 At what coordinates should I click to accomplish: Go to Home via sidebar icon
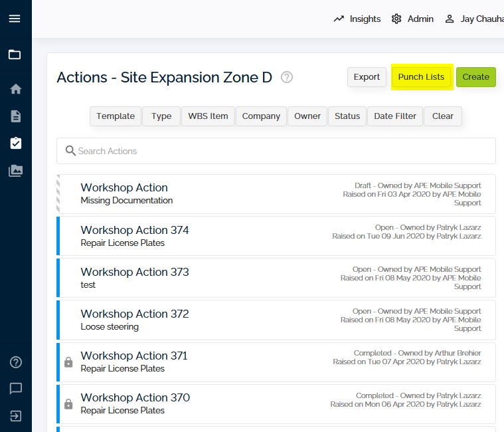click(x=15, y=89)
